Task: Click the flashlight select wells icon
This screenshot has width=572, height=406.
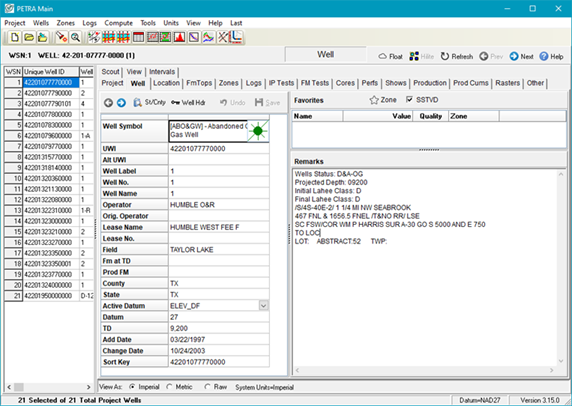Action: pos(61,37)
